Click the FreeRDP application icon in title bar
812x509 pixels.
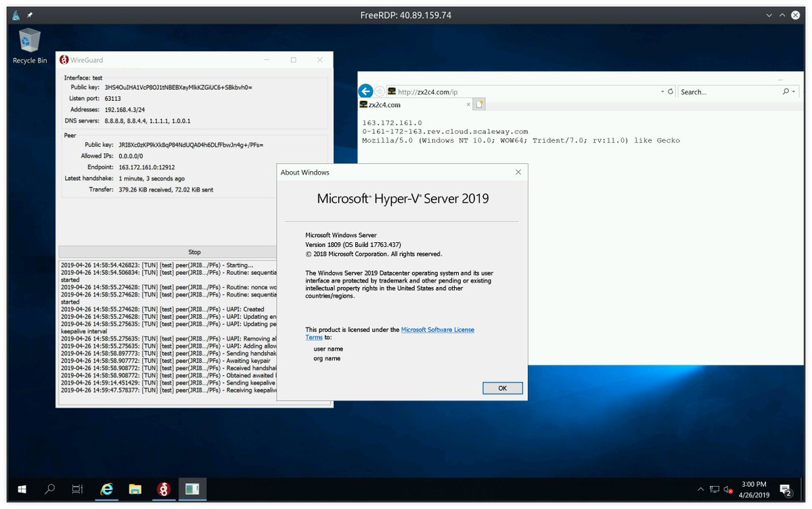tap(16, 15)
